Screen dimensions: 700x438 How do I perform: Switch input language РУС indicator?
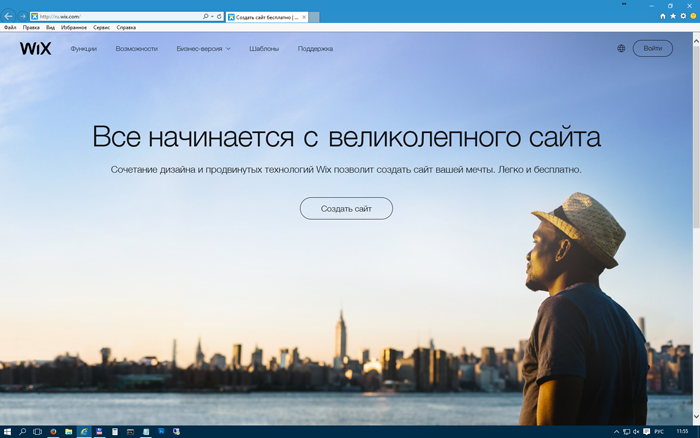pos(659,432)
